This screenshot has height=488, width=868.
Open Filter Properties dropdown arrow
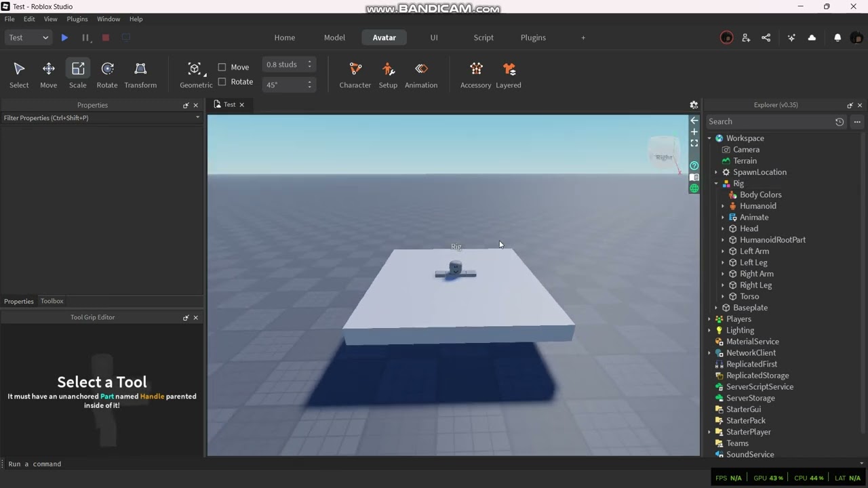tap(197, 118)
